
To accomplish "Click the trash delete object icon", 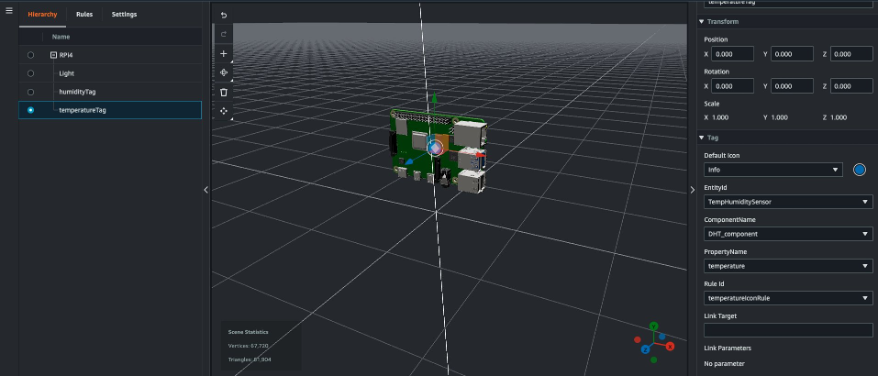I will 224,92.
